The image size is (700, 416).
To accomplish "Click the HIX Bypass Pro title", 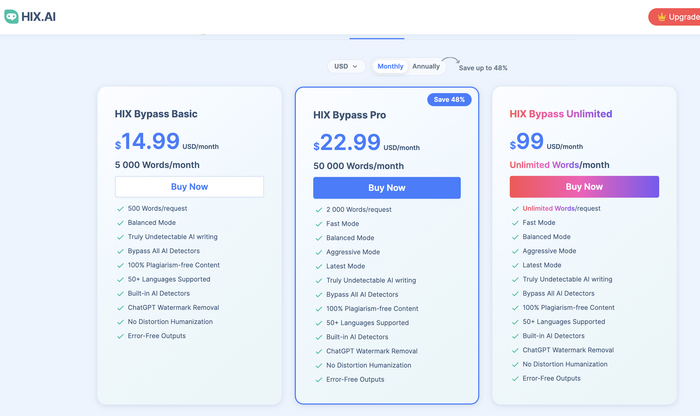I will click(350, 115).
